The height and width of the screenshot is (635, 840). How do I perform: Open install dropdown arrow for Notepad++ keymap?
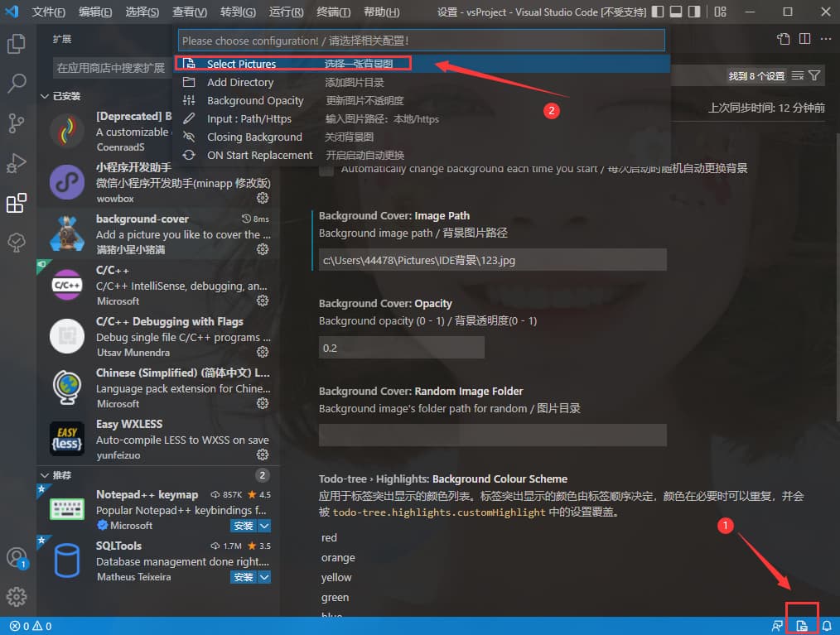tap(264, 526)
